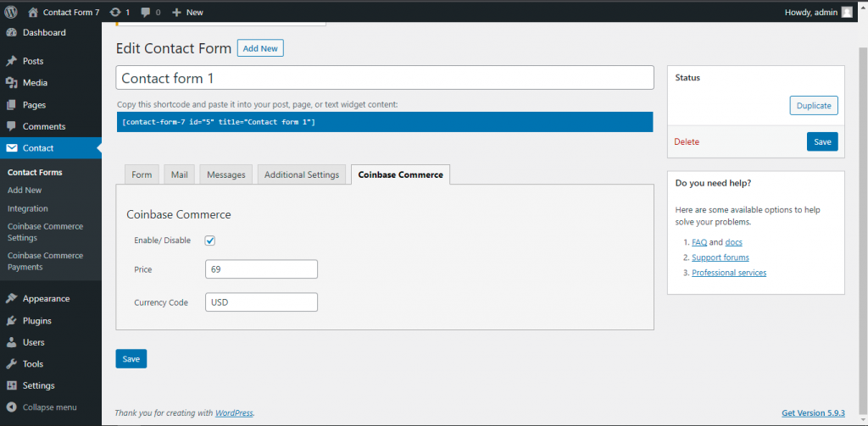
Task: Click the Price input field
Action: tap(261, 269)
